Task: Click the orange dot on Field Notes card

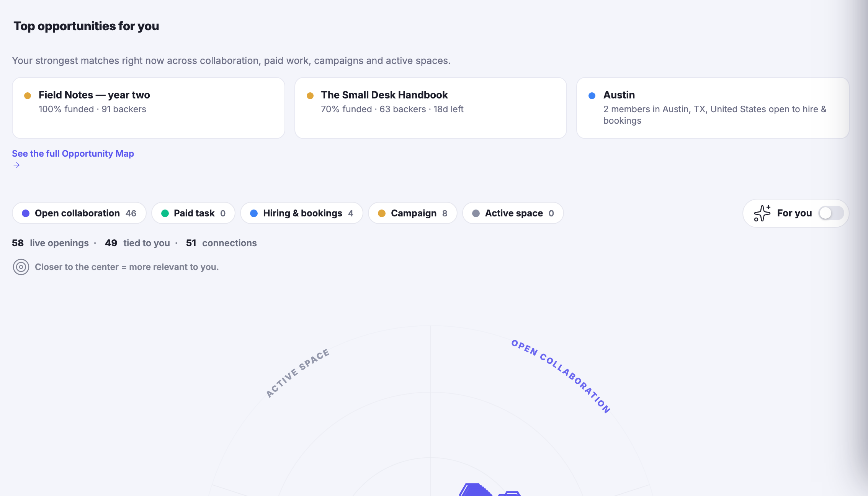Action: pyautogui.click(x=28, y=96)
